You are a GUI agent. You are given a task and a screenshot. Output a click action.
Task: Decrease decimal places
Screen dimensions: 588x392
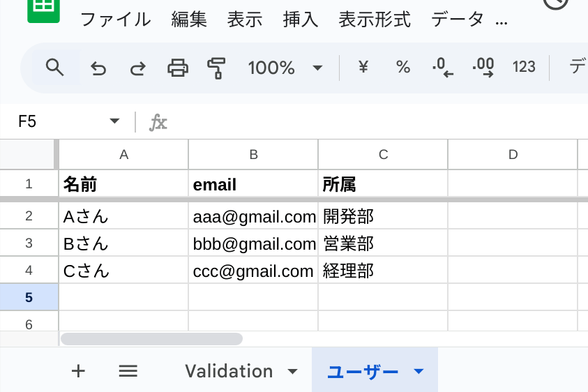(x=442, y=68)
